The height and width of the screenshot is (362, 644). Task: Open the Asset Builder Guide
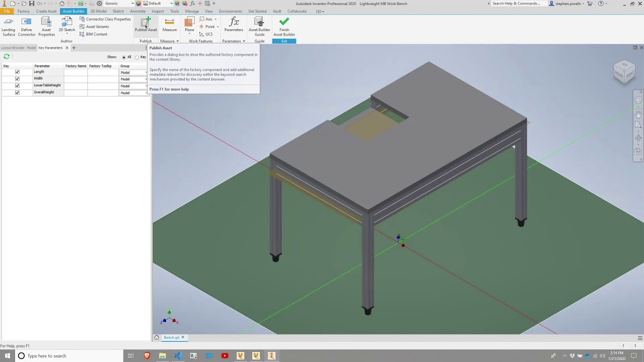pyautogui.click(x=259, y=27)
